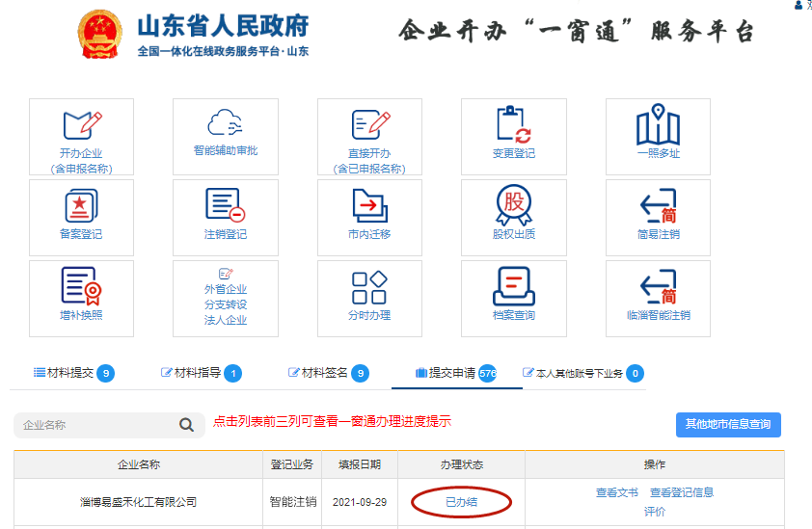Click 山东省人民政府 title text

tap(223, 26)
